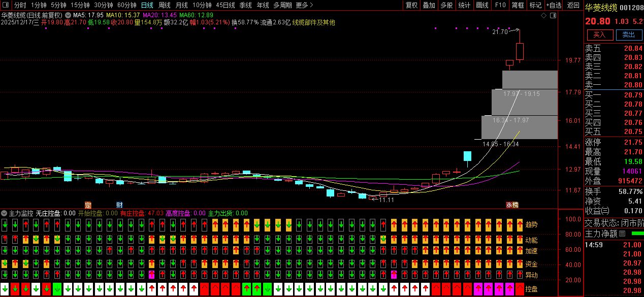Expand the 主力监控 indicator dropdown arrow
Screen dimensions: 644x297
[5, 213]
